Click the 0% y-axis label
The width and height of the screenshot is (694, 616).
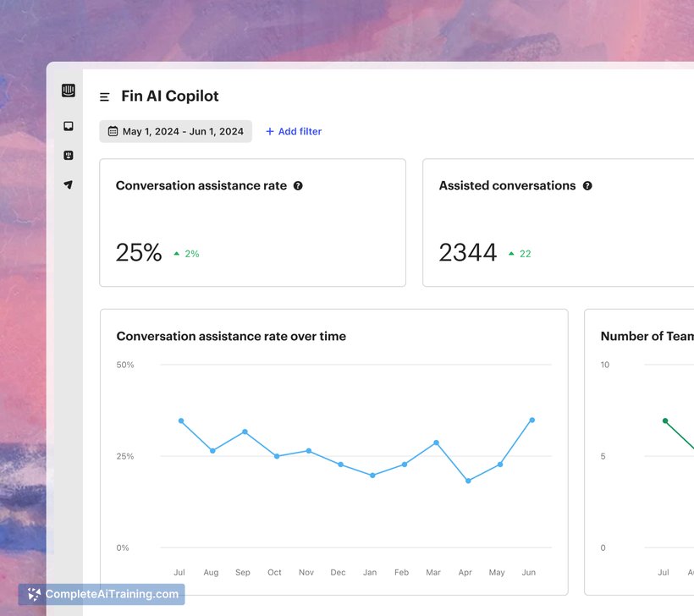(x=123, y=547)
